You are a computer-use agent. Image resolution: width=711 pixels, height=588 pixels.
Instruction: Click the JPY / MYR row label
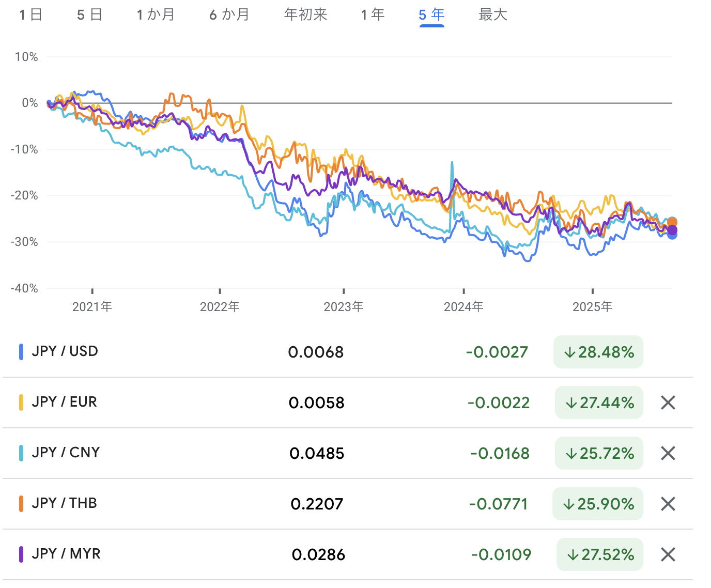[x=66, y=554]
